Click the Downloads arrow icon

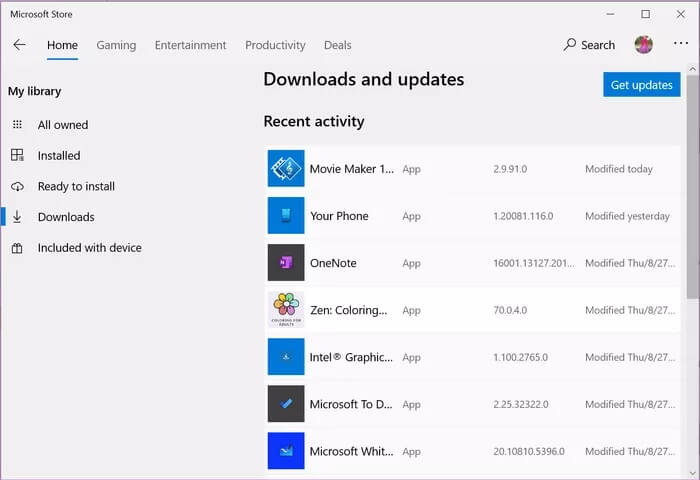click(x=17, y=217)
